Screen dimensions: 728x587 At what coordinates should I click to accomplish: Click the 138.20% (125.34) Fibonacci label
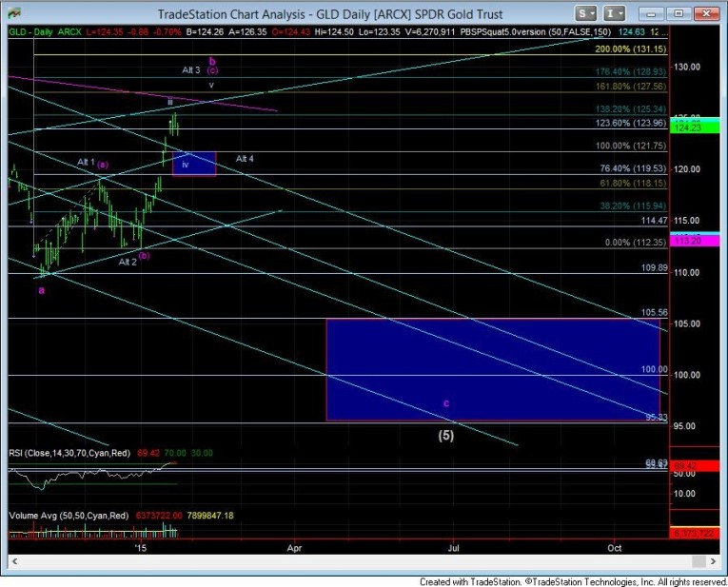[631, 109]
